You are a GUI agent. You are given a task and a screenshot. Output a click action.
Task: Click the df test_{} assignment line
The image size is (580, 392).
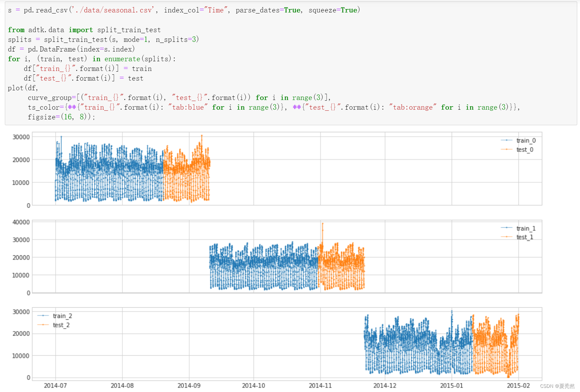83,78
